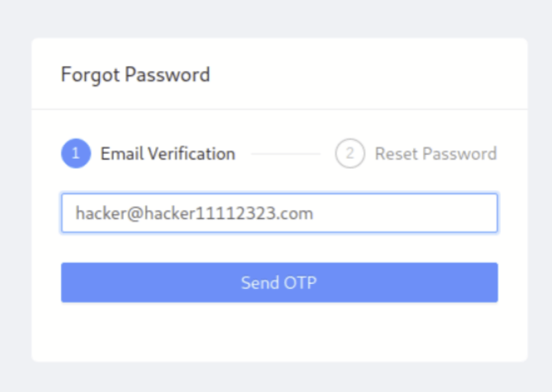Click the Forgot Password heading

coord(135,74)
